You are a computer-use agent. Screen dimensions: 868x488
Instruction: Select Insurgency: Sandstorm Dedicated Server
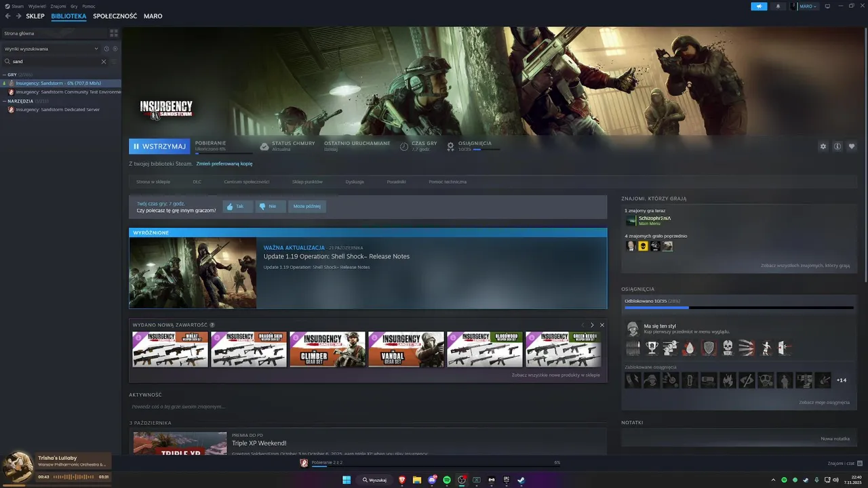(58, 109)
